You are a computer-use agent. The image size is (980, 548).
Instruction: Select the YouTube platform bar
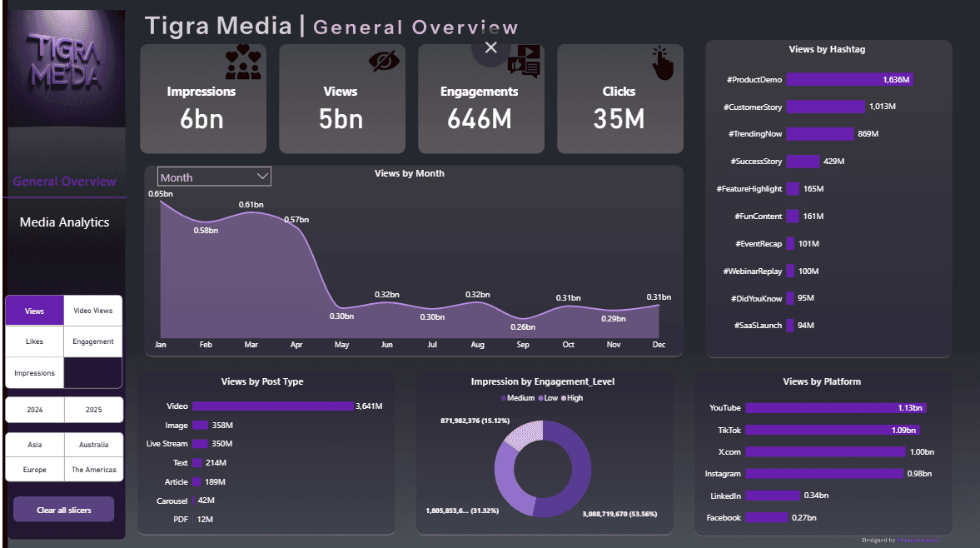pos(836,408)
